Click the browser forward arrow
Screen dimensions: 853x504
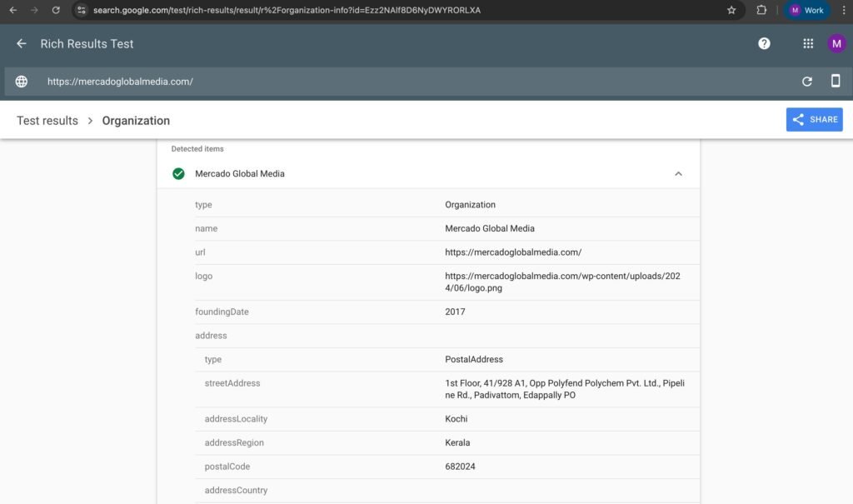(x=34, y=10)
